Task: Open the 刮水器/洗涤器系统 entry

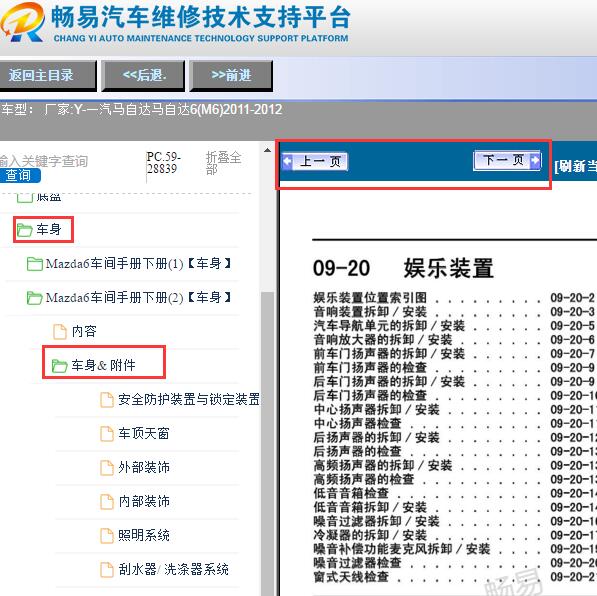Action: point(173,569)
